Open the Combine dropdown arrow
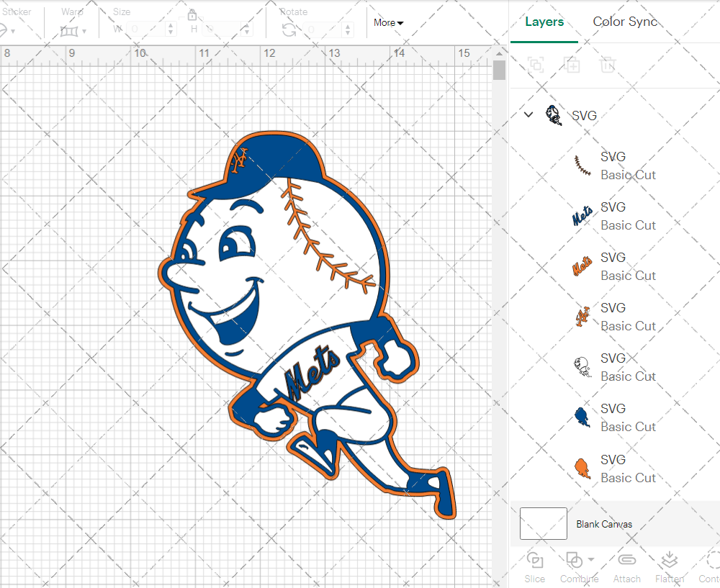This screenshot has width=720, height=588. click(x=591, y=559)
